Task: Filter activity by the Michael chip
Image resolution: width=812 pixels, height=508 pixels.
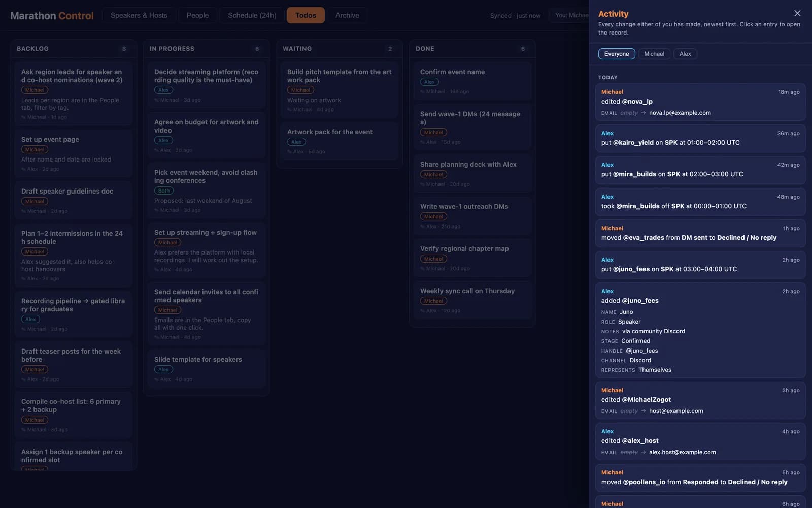Action: coord(654,54)
